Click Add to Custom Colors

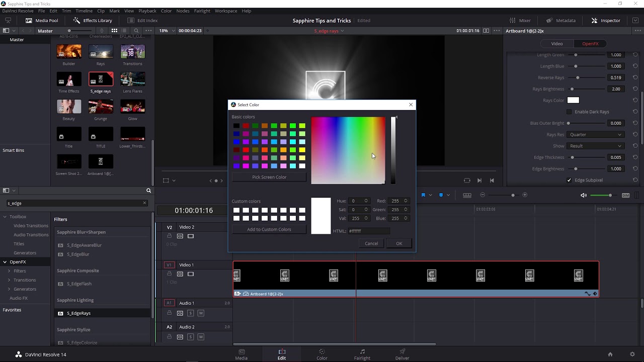(x=269, y=229)
